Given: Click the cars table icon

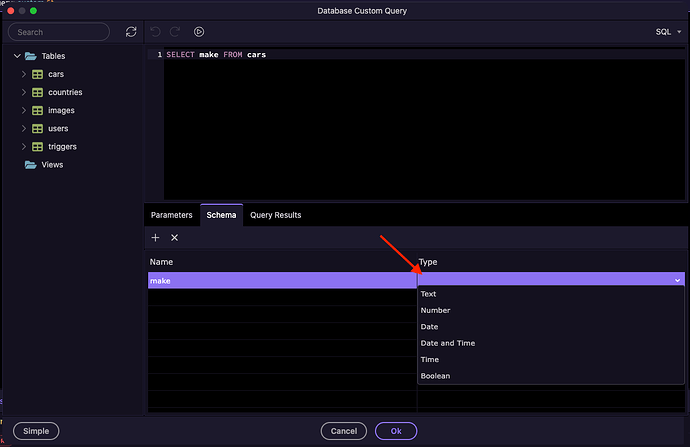Looking at the screenshot, I should pos(37,74).
